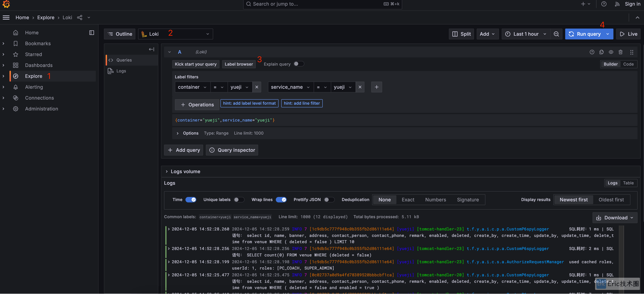Delete query A with trash icon
This screenshot has height=294, width=644.
point(621,52)
